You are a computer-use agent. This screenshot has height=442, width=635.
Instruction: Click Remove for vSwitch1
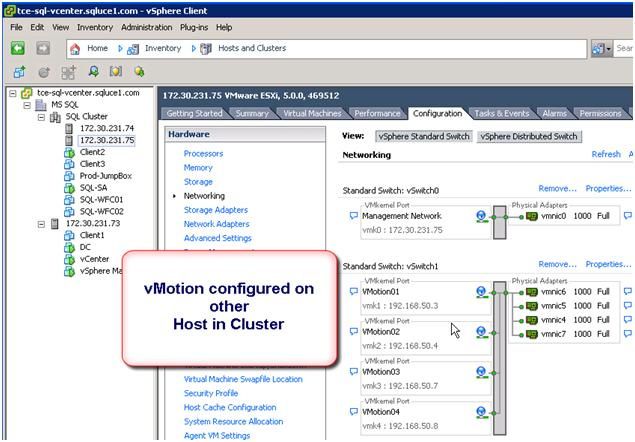[557, 265]
